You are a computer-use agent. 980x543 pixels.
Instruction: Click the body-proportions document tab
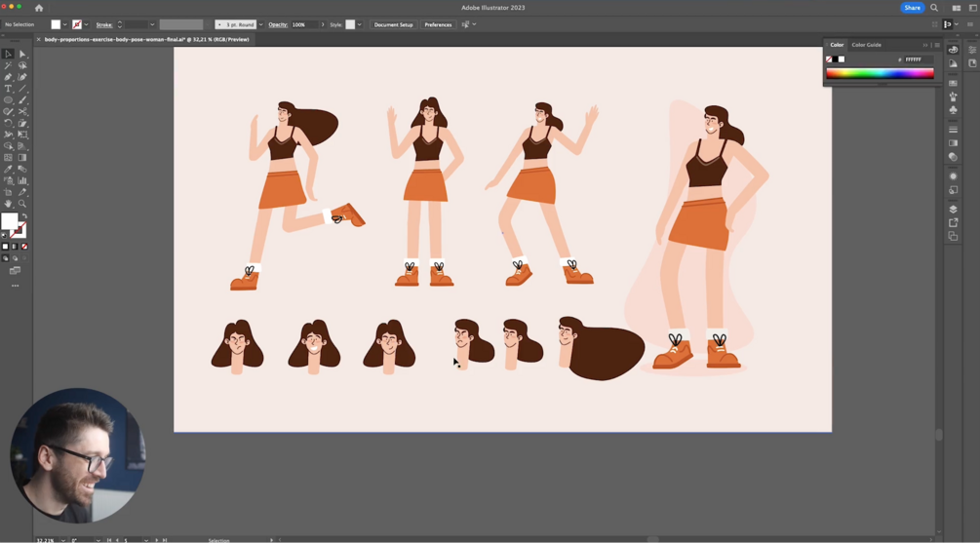point(146,39)
